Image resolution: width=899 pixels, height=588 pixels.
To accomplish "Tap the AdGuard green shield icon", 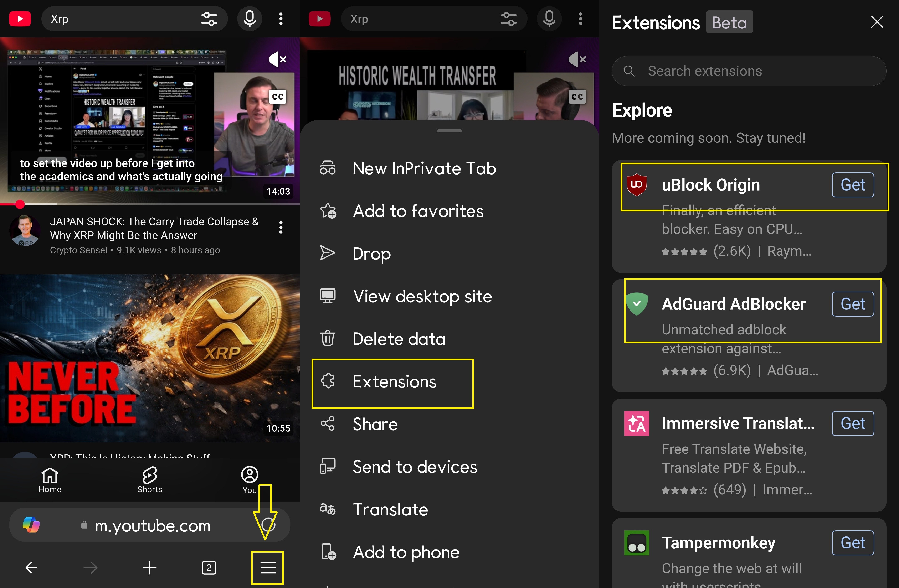I will coord(636,304).
